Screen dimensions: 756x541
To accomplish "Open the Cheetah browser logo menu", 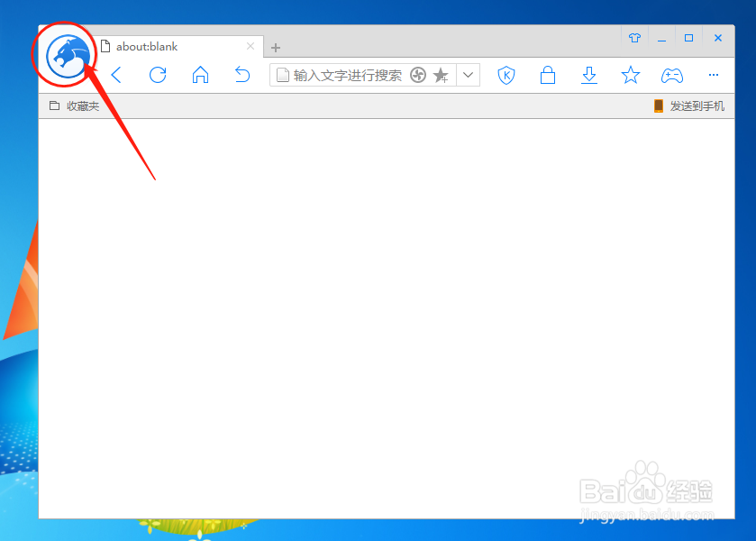I will pyautogui.click(x=68, y=57).
